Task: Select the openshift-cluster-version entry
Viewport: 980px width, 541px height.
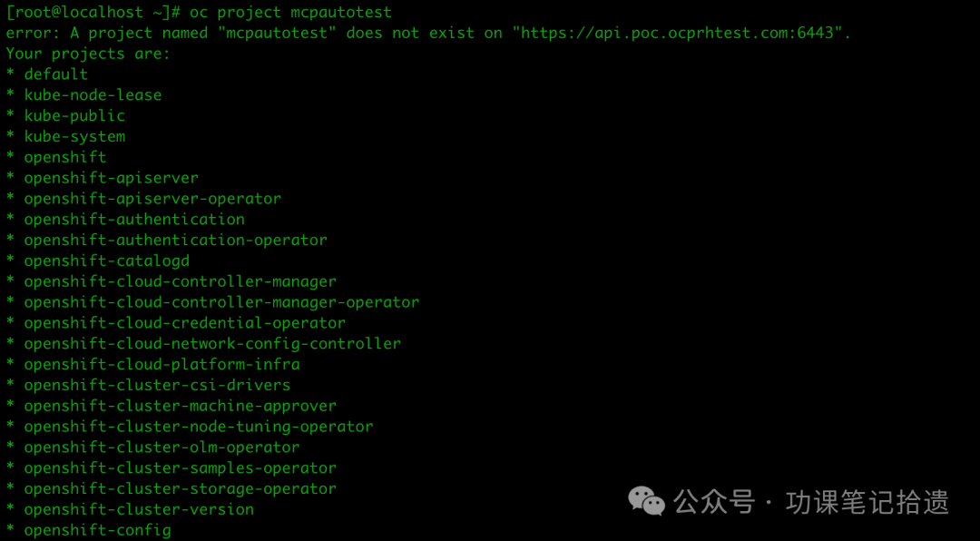Action: 139,510
